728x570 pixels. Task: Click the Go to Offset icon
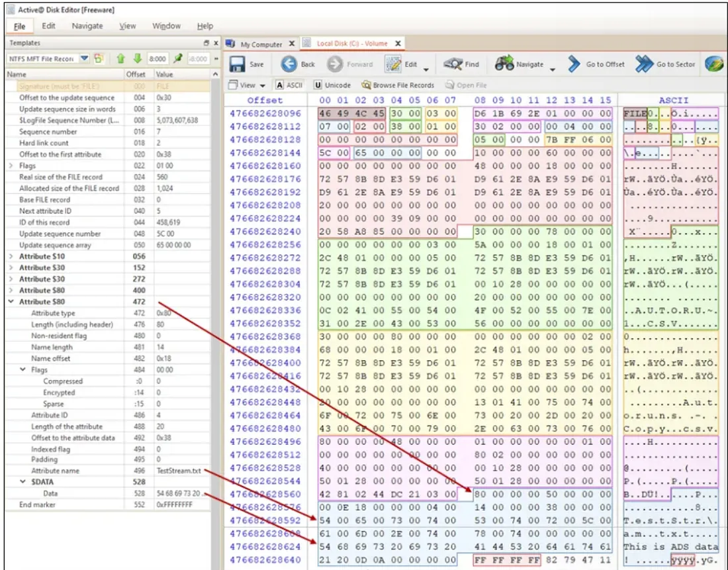(x=574, y=64)
